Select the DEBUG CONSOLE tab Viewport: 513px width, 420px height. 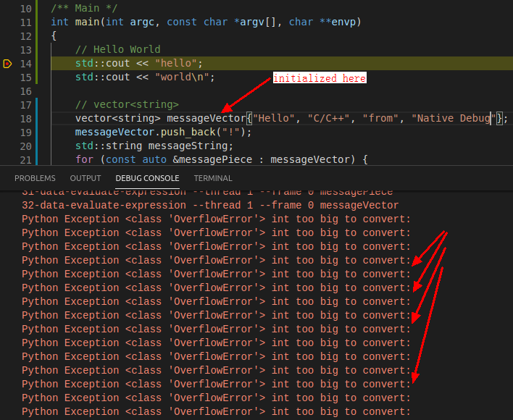(147, 178)
